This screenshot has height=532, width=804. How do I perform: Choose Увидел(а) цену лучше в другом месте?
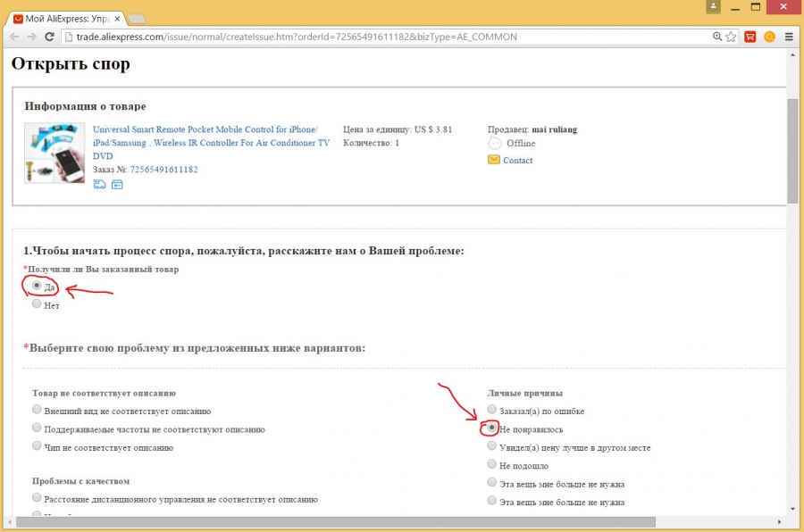[491, 446]
